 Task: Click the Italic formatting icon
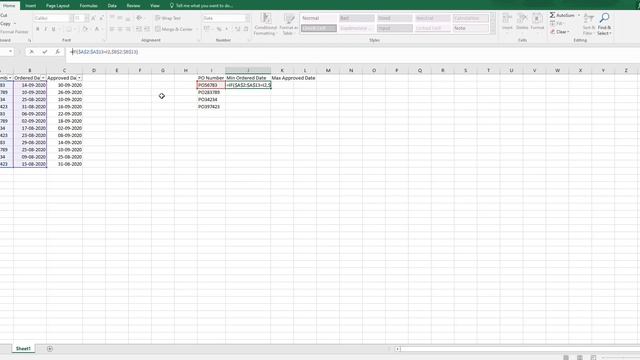click(45, 29)
